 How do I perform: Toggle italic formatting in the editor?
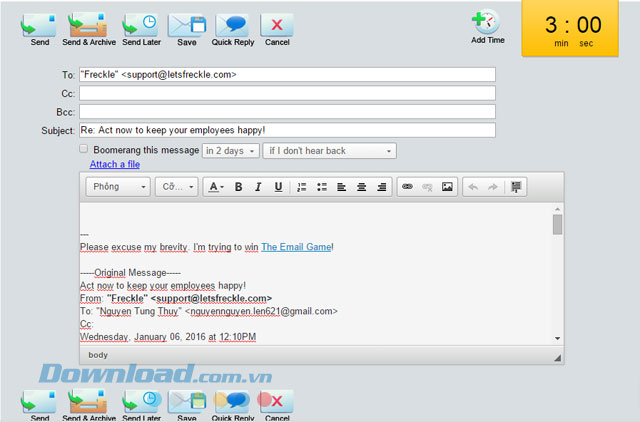pos(258,187)
